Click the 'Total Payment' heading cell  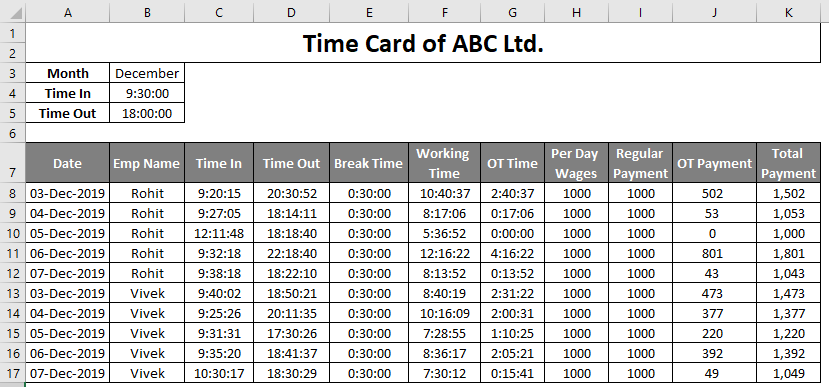(788, 163)
